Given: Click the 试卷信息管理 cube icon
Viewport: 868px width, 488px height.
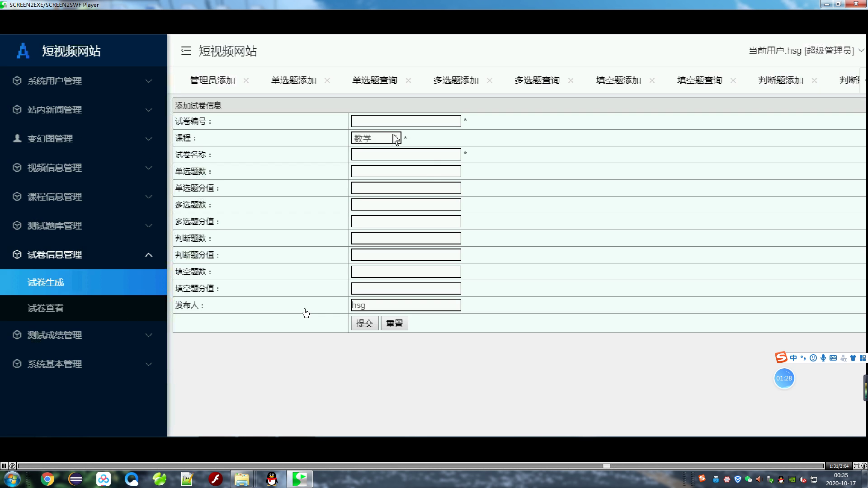Looking at the screenshot, I should tap(17, 254).
